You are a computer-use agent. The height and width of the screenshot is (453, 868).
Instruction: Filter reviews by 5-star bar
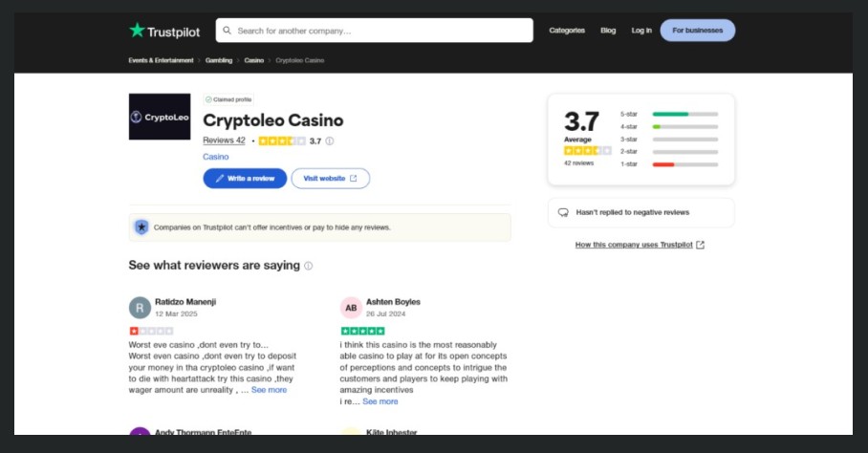pos(684,114)
